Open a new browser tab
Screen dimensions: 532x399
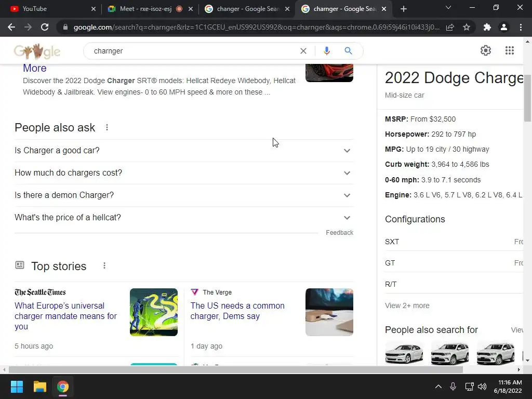tap(403, 9)
